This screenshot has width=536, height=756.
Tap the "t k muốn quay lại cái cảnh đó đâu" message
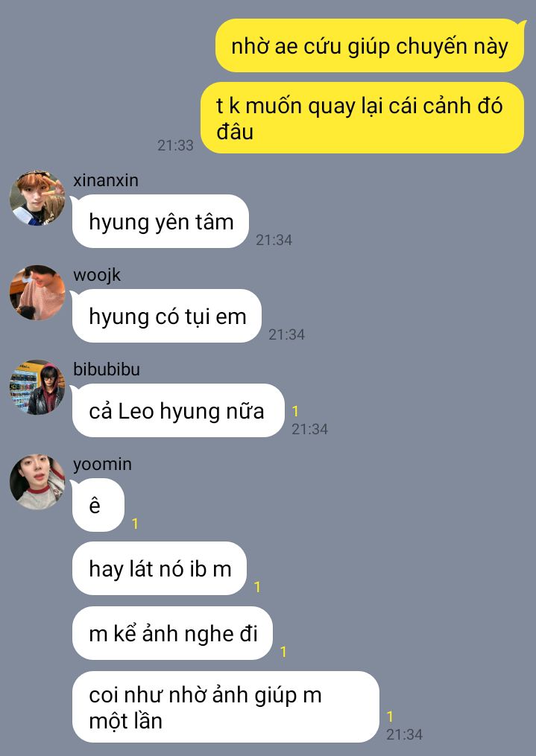coord(362,118)
